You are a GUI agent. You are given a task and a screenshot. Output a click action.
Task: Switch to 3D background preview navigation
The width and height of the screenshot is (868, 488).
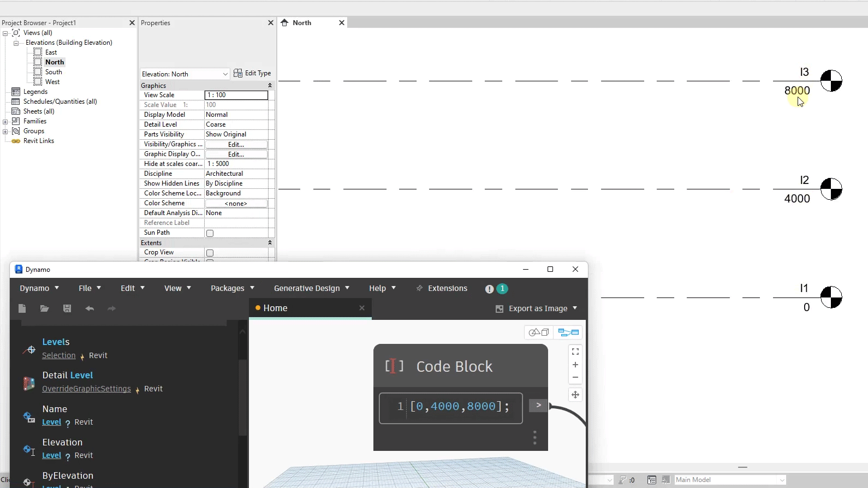[539, 332]
